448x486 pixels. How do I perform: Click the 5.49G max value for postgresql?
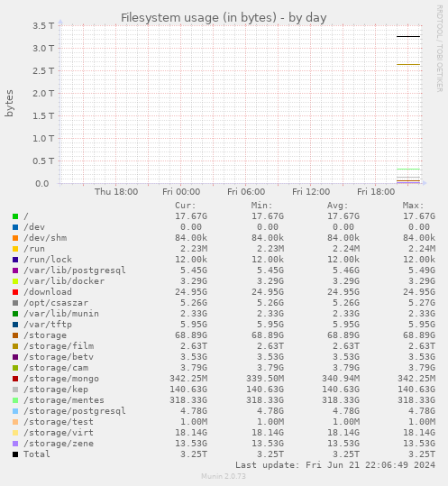[422, 271]
